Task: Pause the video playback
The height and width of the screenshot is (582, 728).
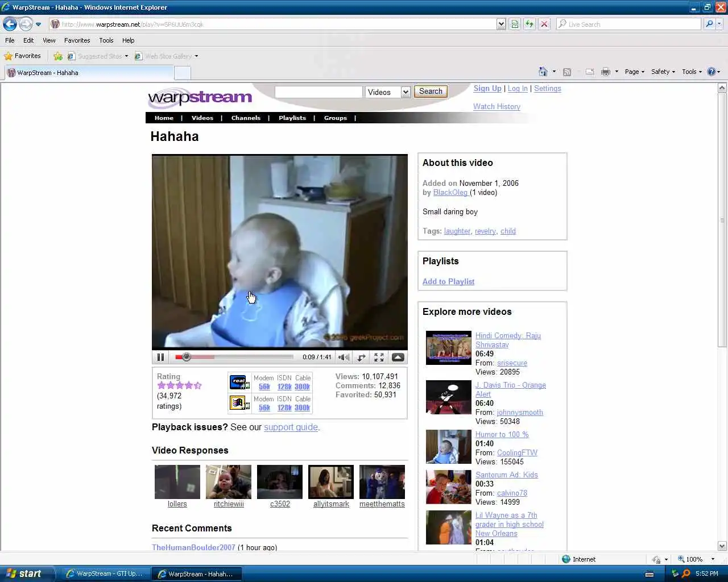Action: pos(160,357)
